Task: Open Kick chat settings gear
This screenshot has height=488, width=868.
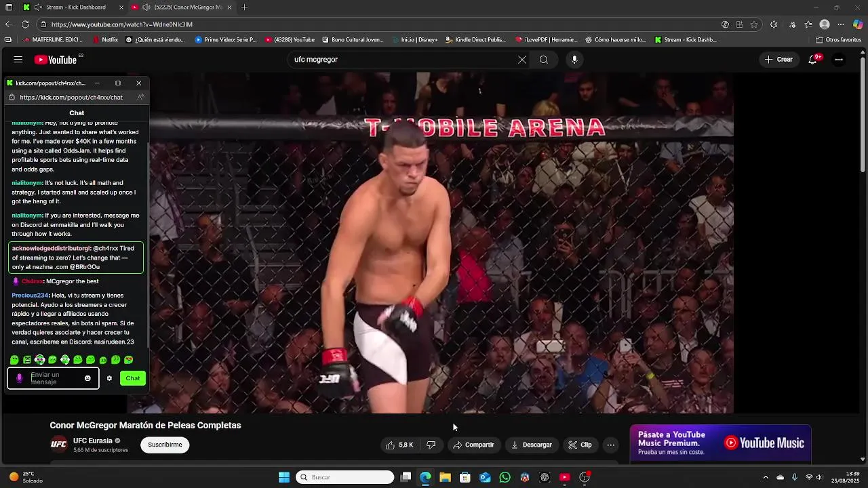Action: pyautogui.click(x=109, y=378)
